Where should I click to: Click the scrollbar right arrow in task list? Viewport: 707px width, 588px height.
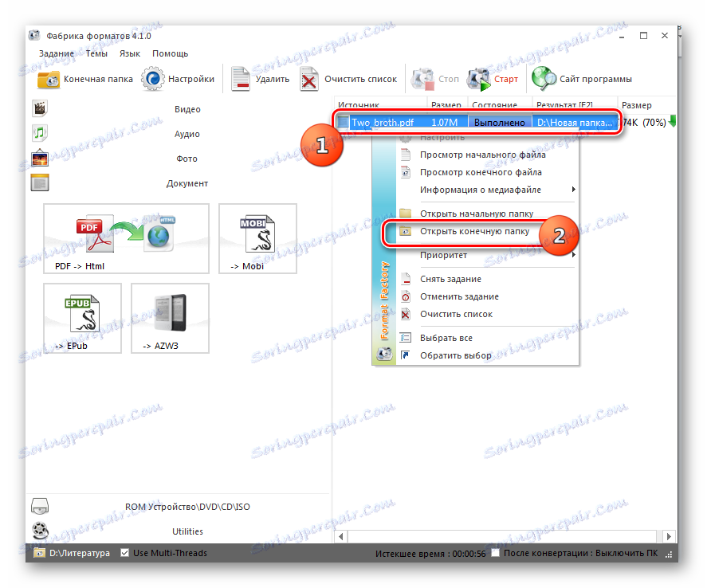(x=669, y=537)
